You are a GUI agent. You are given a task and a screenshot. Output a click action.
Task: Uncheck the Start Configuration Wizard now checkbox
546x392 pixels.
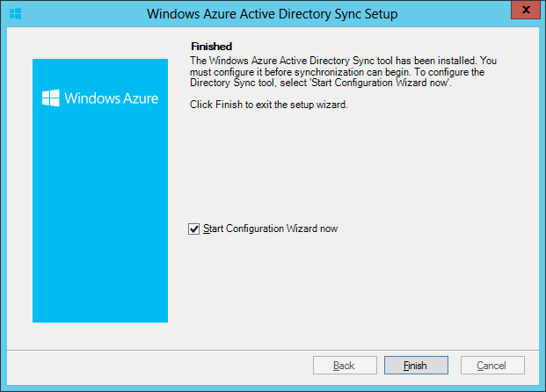194,229
